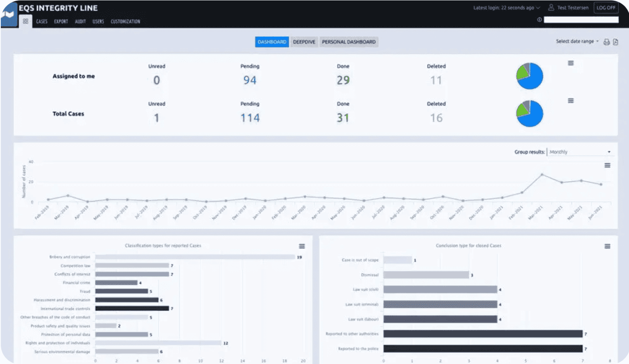Open the line chart's hamburger menu
629x364 pixels.
pyautogui.click(x=607, y=165)
